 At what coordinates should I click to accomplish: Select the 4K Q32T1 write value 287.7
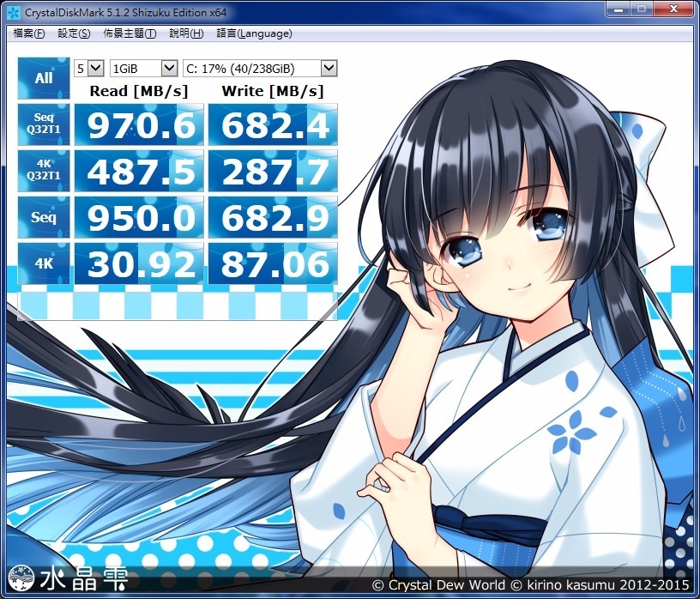[x=273, y=171]
